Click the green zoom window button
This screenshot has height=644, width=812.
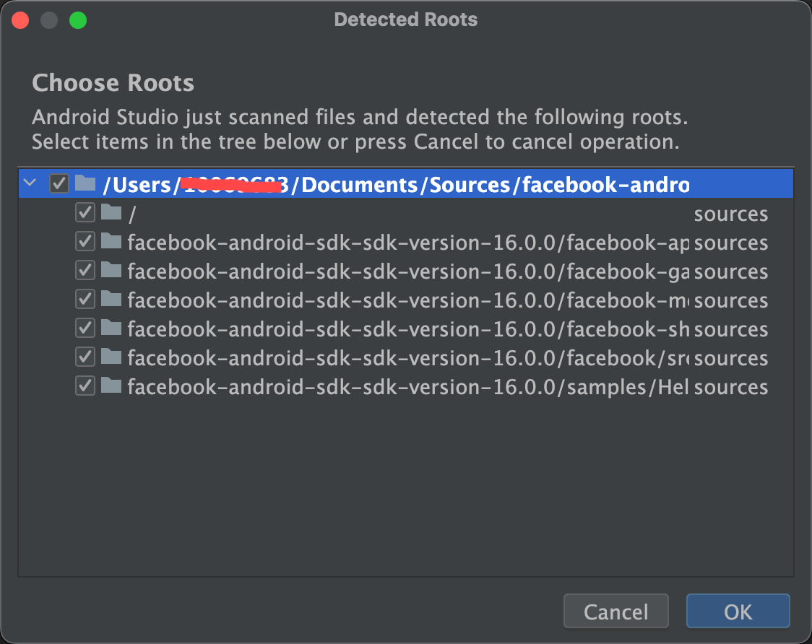[x=78, y=21]
